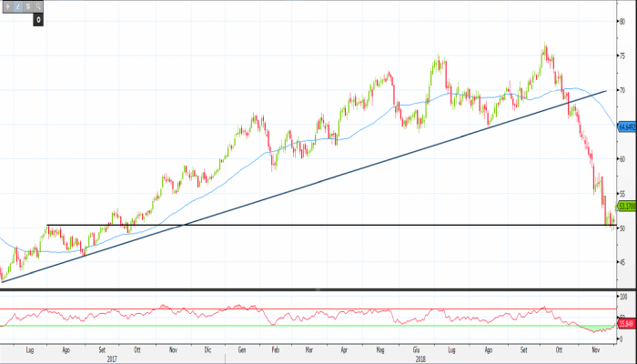The image size is (637, 364).
Task: Click the 70 level on price axis
Action: tap(622, 90)
